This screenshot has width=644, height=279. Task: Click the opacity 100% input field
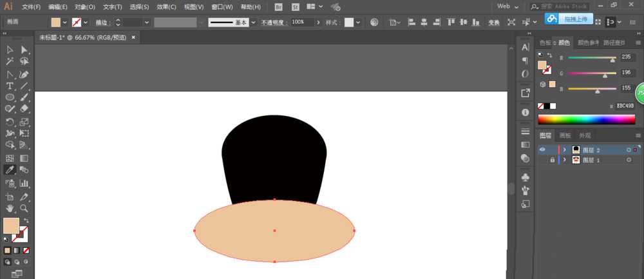coord(300,22)
